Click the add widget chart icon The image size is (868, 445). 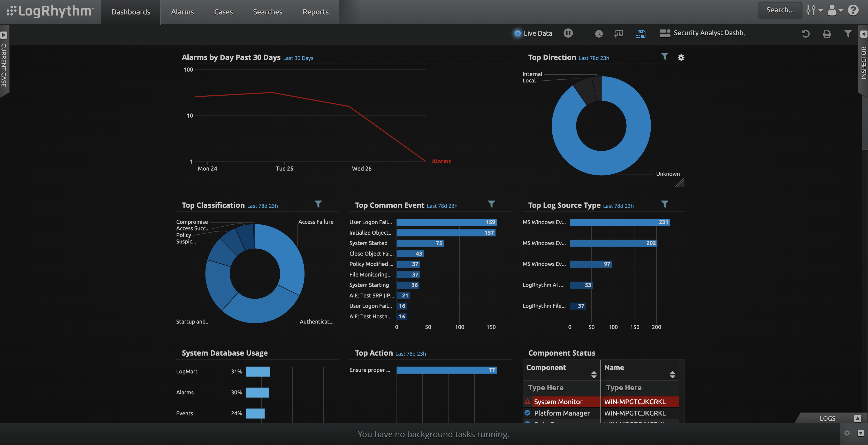pos(619,34)
